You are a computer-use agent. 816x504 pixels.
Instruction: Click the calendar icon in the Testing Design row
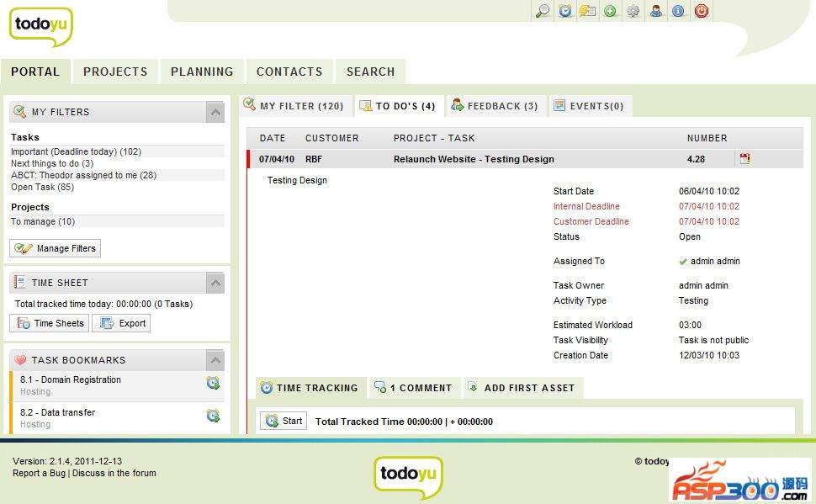tap(744, 159)
